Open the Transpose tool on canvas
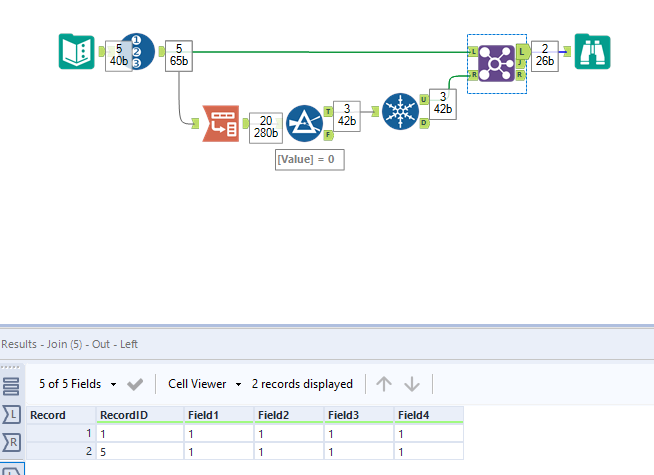Screen dimensions: 654x475 click(x=221, y=123)
